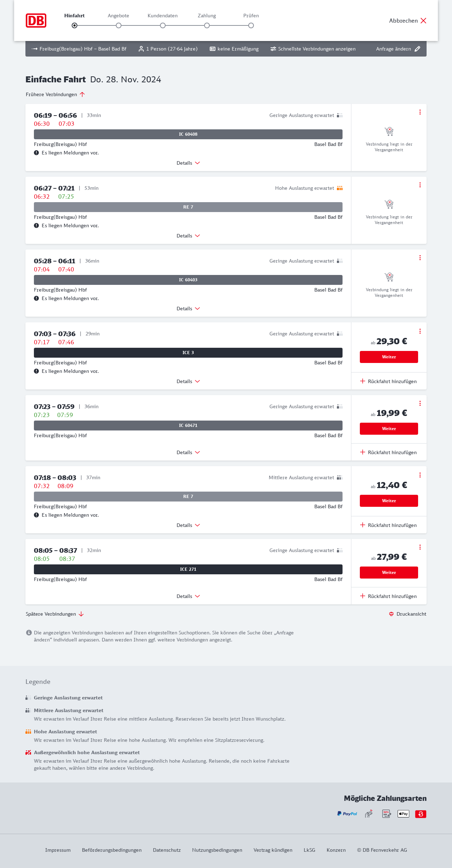The image size is (452, 868).
Task: Click the Abbrechen close X icon
Action: pyautogui.click(x=423, y=20)
